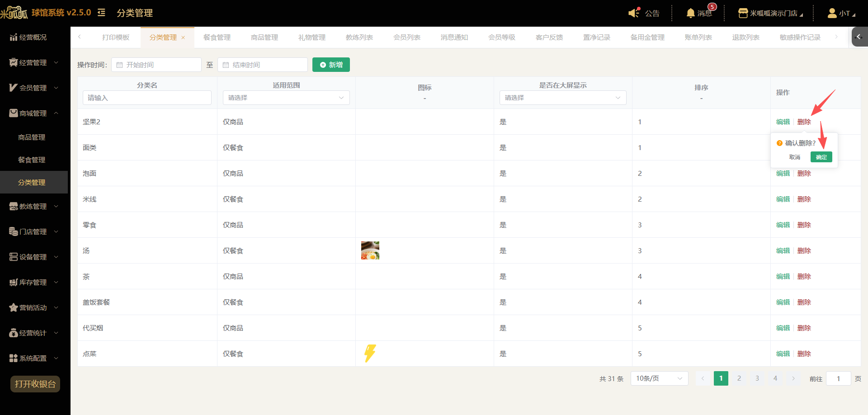Click 删除 for the 汤 row

804,250
